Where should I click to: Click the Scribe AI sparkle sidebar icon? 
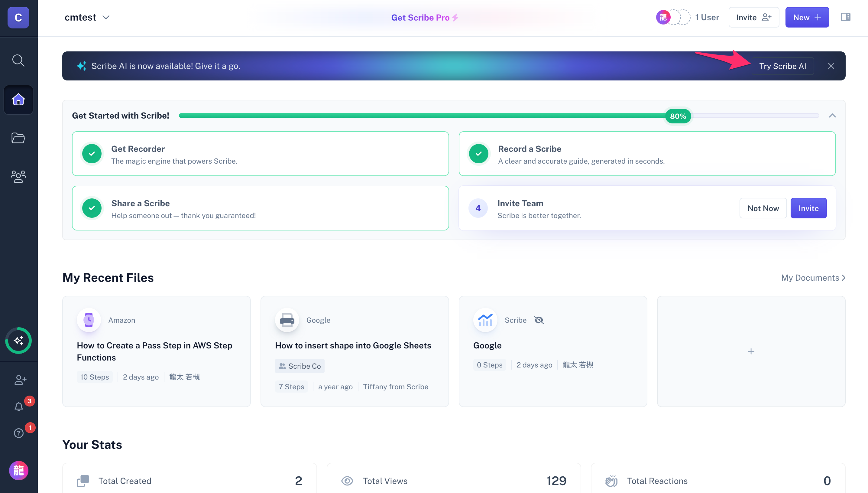tap(18, 340)
